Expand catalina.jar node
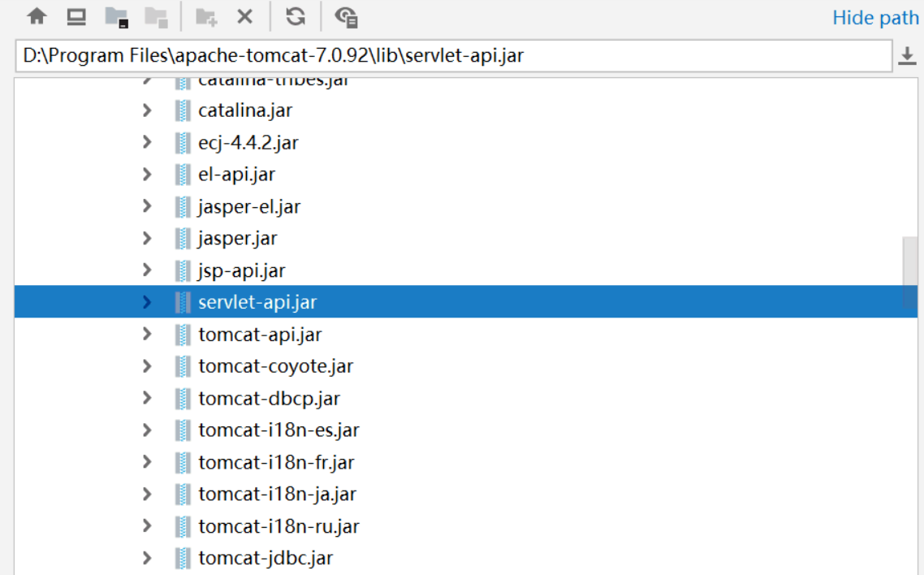This screenshot has width=924, height=575. pyautogui.click(x=147, y=110)
